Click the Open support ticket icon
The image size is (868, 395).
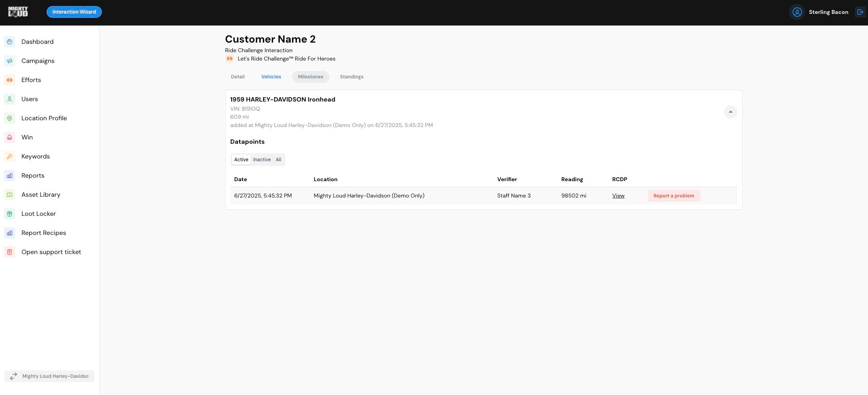pyautogui.click(x=10, y=252)
